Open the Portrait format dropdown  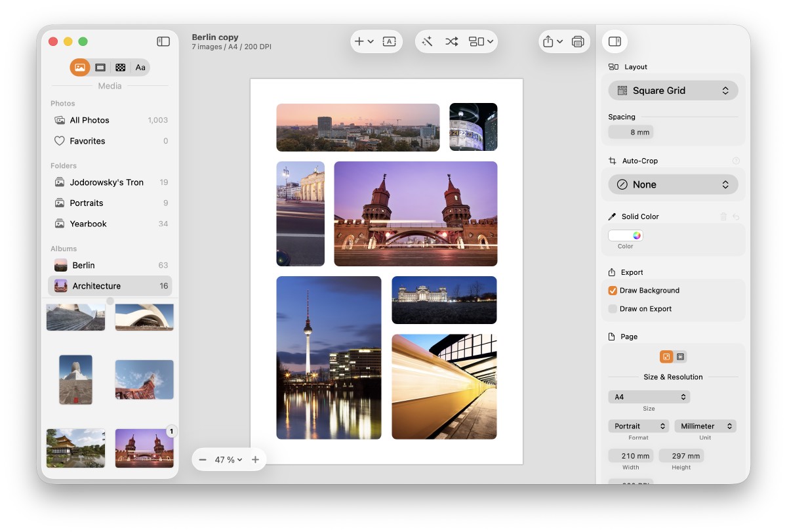638,426
